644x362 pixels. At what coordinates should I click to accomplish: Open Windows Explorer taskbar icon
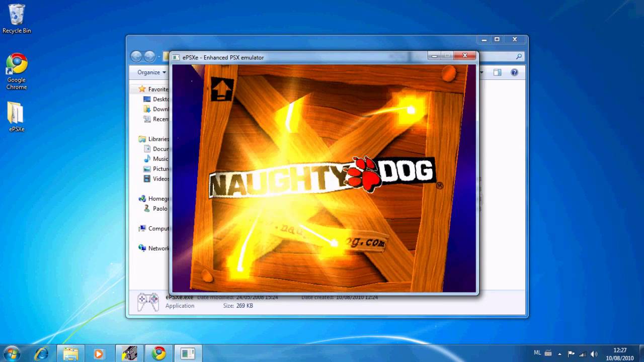pyautogui.click(x=70, y=353)
